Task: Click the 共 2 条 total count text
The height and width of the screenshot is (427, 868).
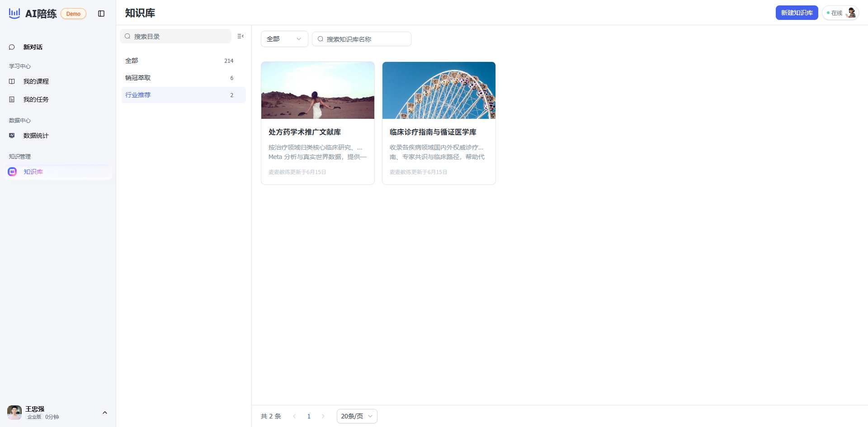Action: point(271,416)
